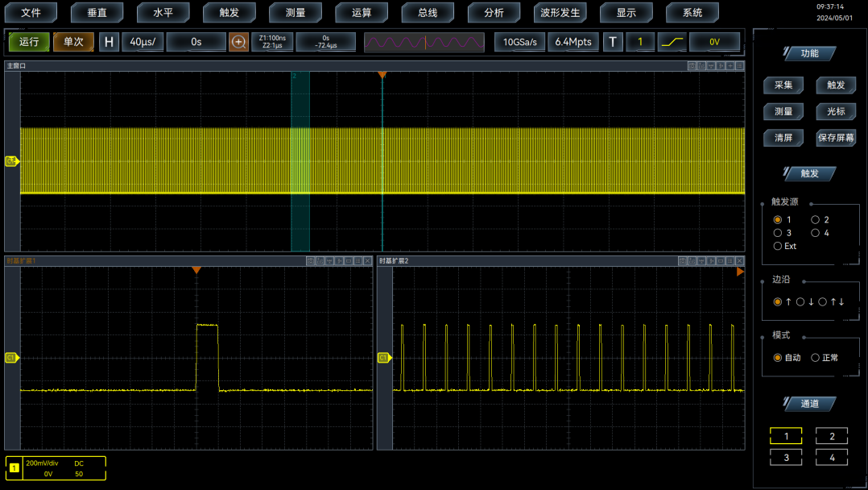Click the maximize rectangle icon in 时基扩展1 title bar
Image resolution: width=868 pixels, height=490 pixels.
pyautogui.click(x=349, y=260)
